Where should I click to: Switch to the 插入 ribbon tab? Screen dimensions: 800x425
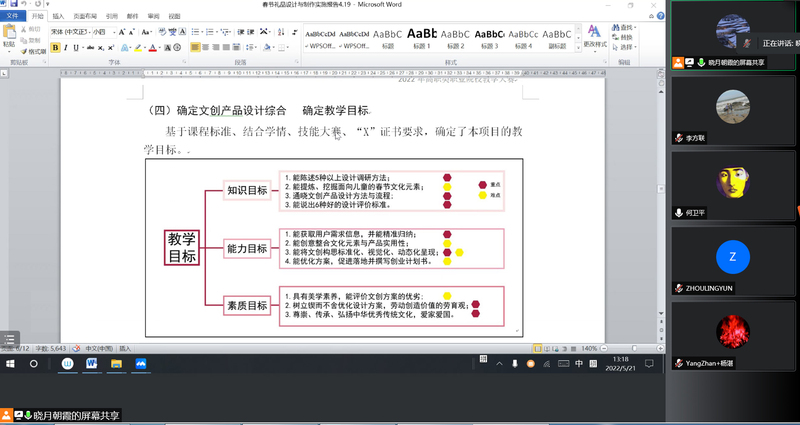pyautogui.click(x=57, y=17)
